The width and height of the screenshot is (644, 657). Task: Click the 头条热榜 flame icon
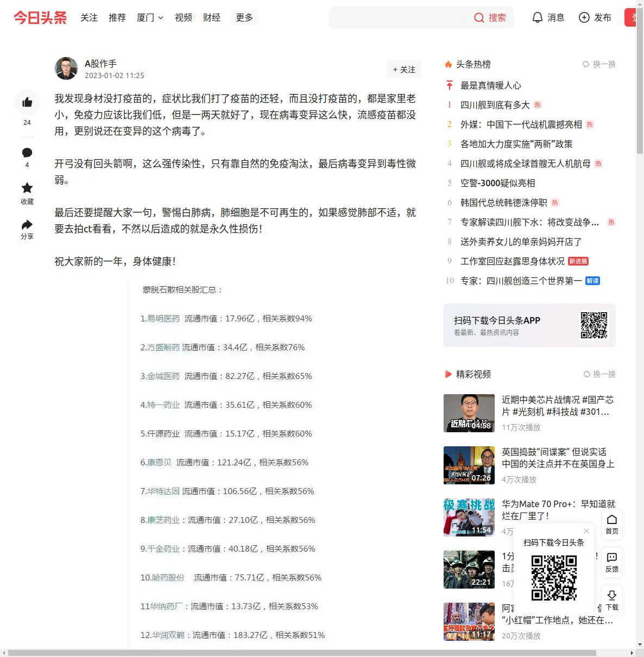[449, 64]
